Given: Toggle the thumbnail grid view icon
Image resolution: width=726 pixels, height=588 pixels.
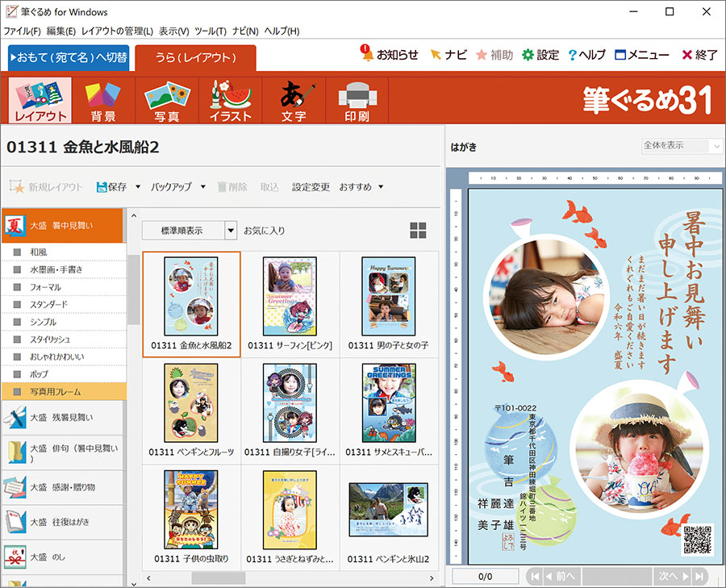Looking at the screenshot, I should tap(418, 230).
